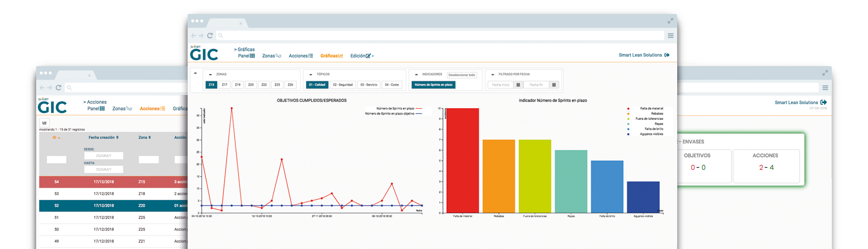The image size is (868, 249).
Task: Open Acciones tab in front Gráficas window
Action: [x=301, y=56]
